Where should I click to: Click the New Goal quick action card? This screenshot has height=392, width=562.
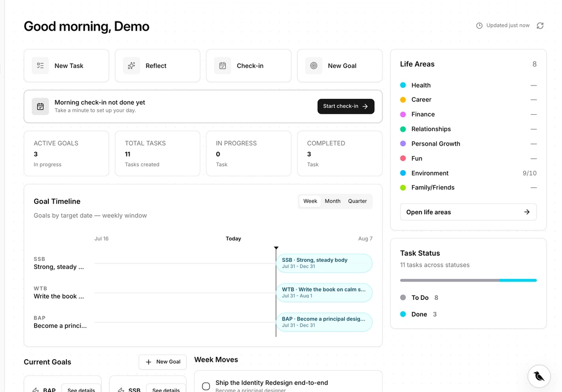pos(339,66)
